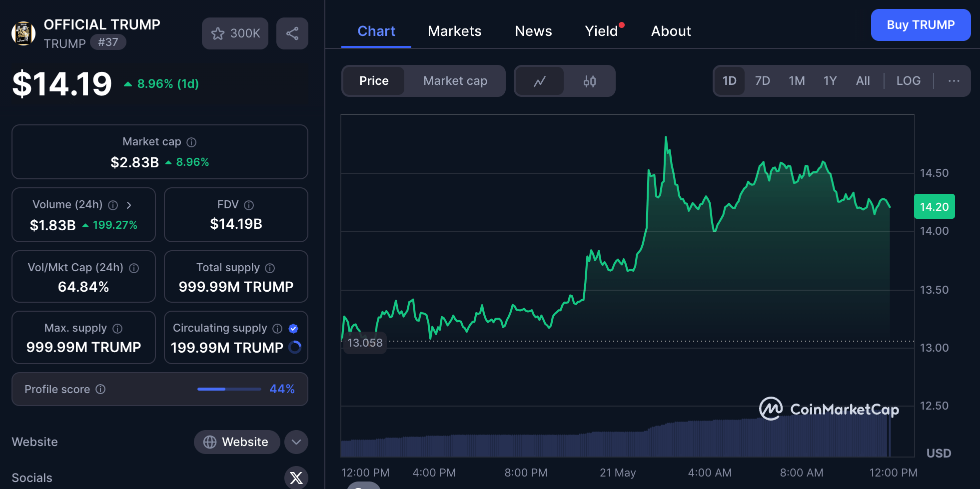Click the globe icon on the Website button
This screenshot has width=980, height=489.
209,442
